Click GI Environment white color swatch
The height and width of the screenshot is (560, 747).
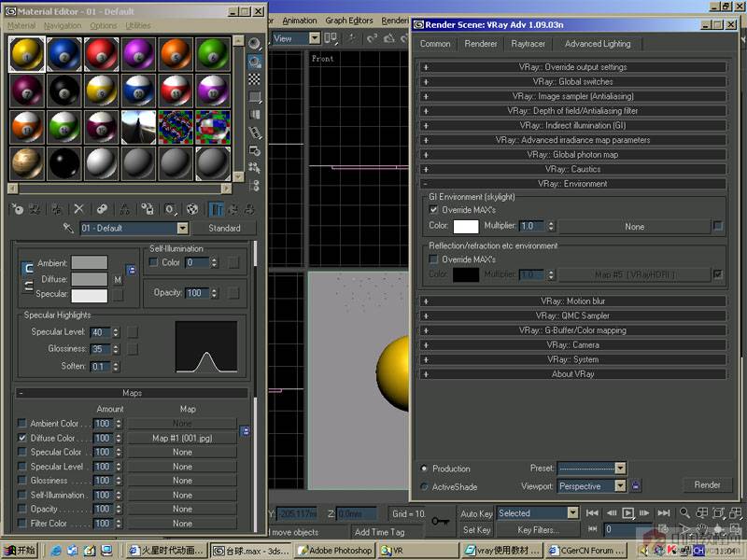465,227
